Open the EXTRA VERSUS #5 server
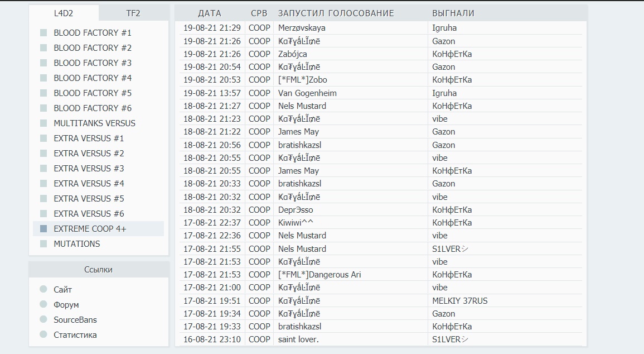Image resolution: width=644 pixels, height=354 pixels. click(89, 199)
